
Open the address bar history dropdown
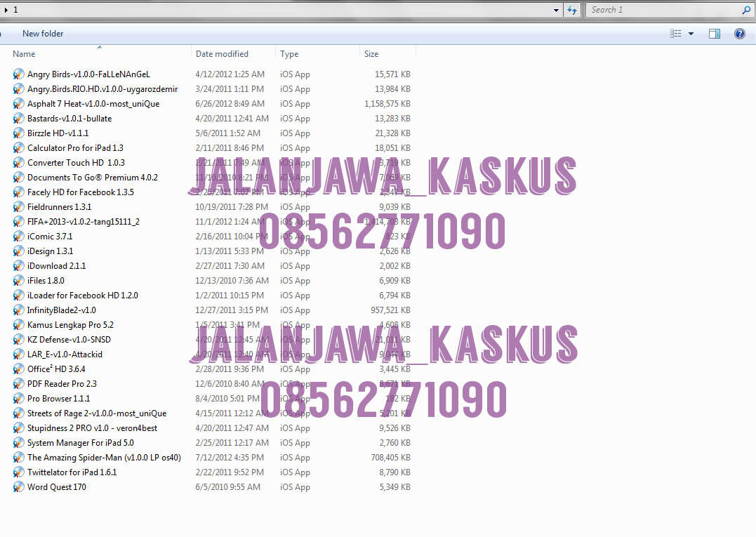click(x=556, y=10)
